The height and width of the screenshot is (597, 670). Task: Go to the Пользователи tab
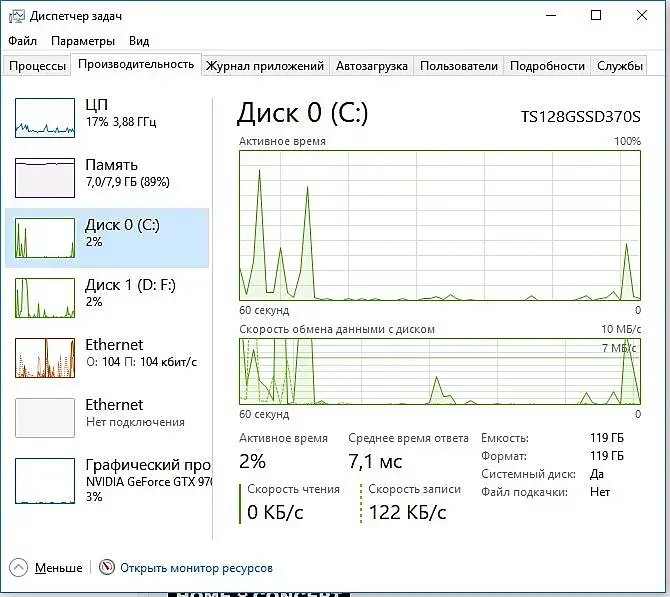(x=458, y=66)
